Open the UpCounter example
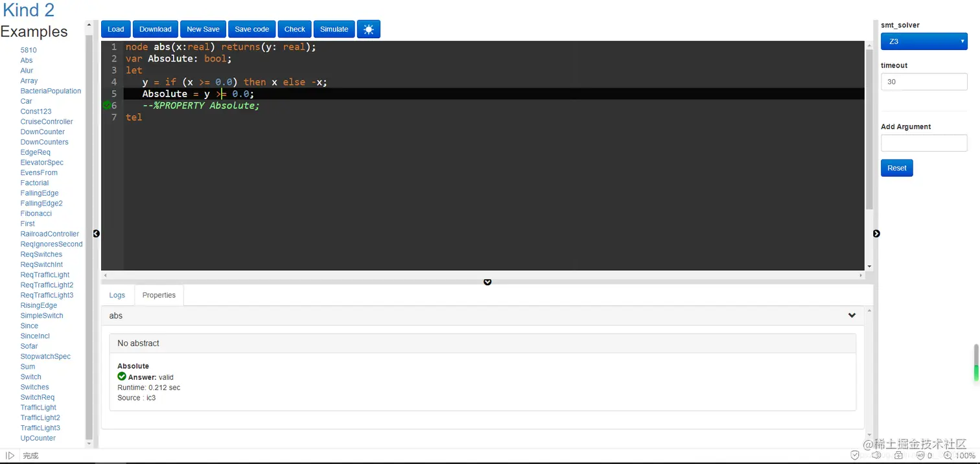This screenshot has width=980, height=464. (38, 438)
